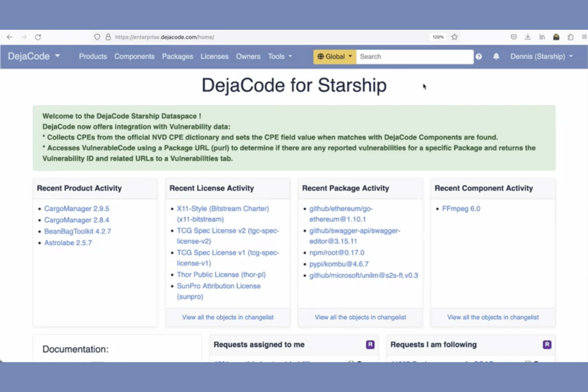Click the R badge on Requests I am following

point(547,345)
